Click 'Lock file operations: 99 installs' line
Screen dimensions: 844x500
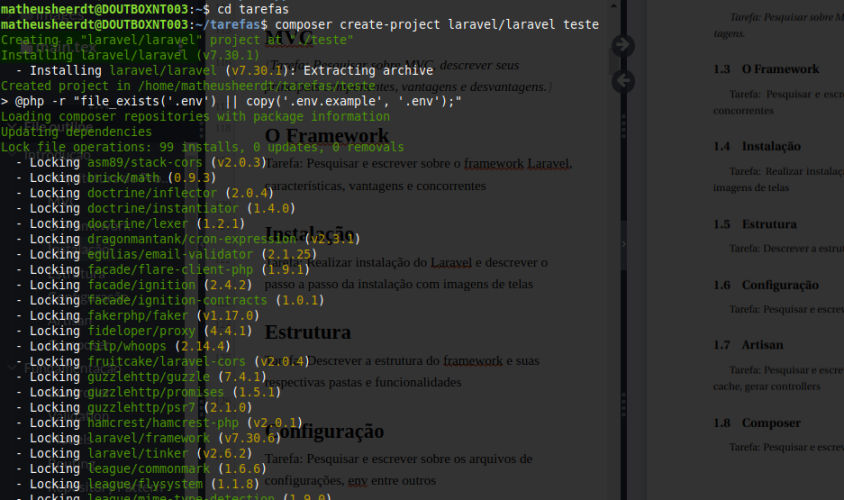202,147
